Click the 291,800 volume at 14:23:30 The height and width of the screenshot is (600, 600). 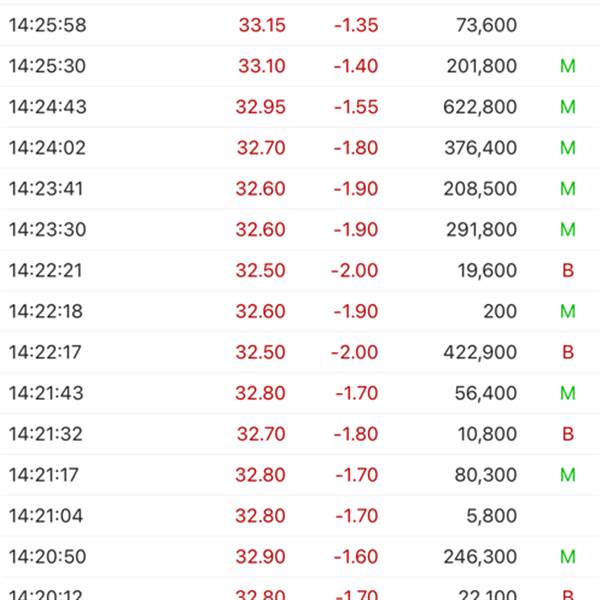[481, 230]
